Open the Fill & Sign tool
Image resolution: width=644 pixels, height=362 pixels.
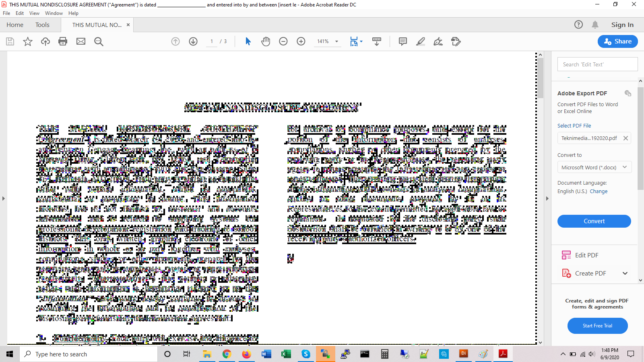pyautogui.click(x=438, y=41)
